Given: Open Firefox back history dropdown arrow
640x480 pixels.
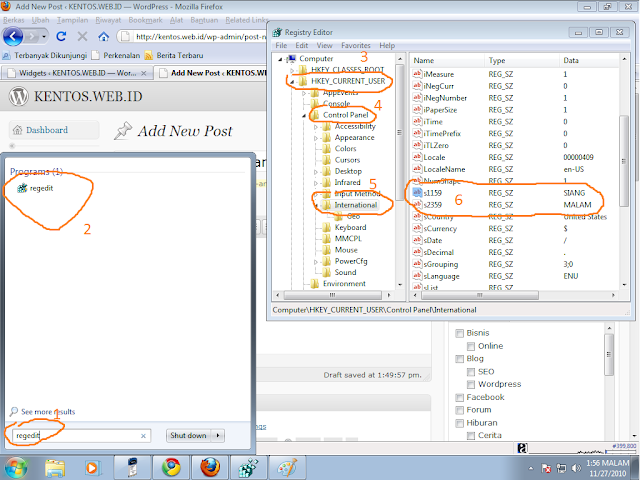Looking at the screenshot, I should 44,37.
